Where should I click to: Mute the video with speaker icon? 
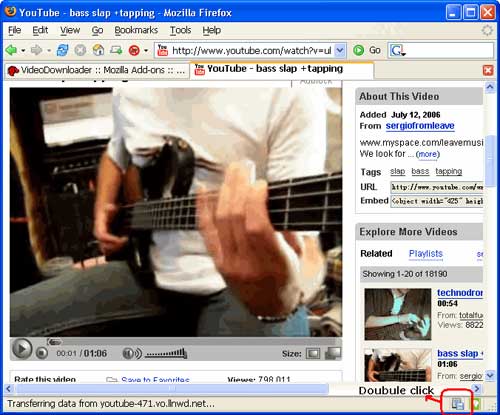tap(132, 353)
